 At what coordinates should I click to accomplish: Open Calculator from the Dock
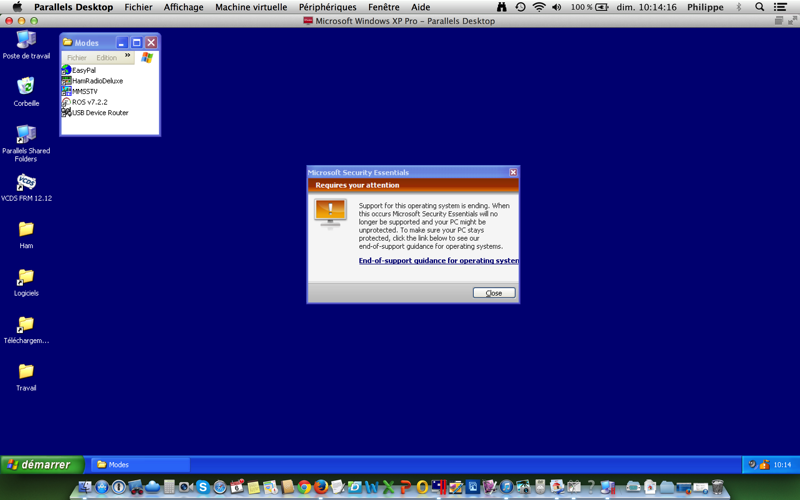click(169, 487)
